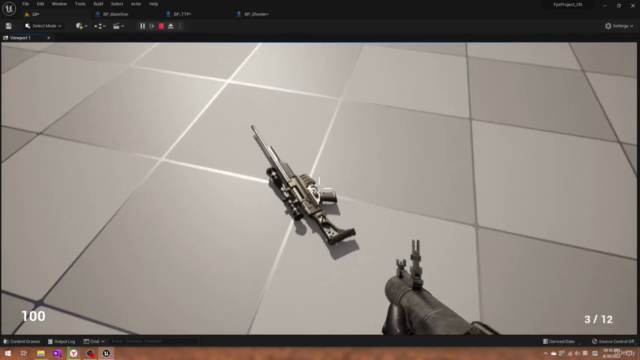Eject from the player controller

coord(171,26)
